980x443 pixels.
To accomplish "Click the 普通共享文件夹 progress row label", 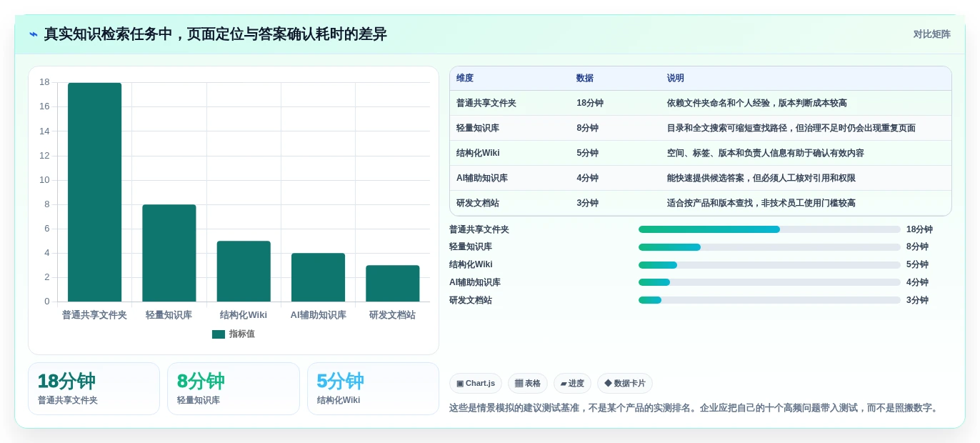I will 479,229.
